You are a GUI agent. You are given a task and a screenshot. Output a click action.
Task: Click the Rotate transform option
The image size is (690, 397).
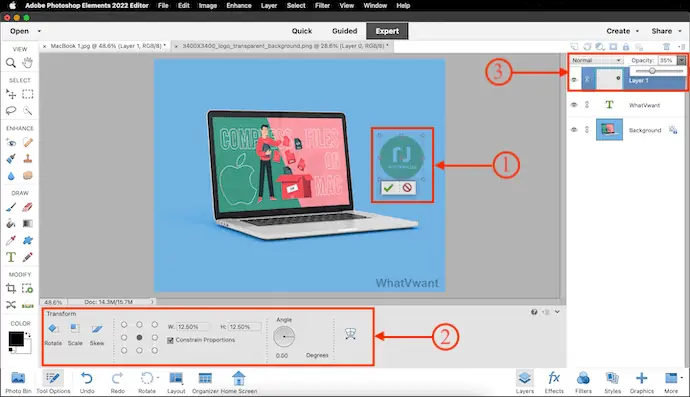(x=53, y=334)
